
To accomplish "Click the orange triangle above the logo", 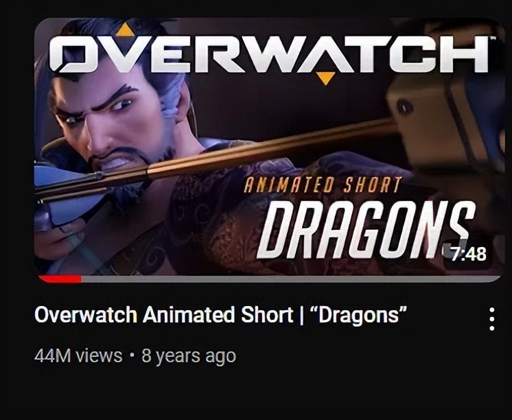I will (x=125, y=30).
